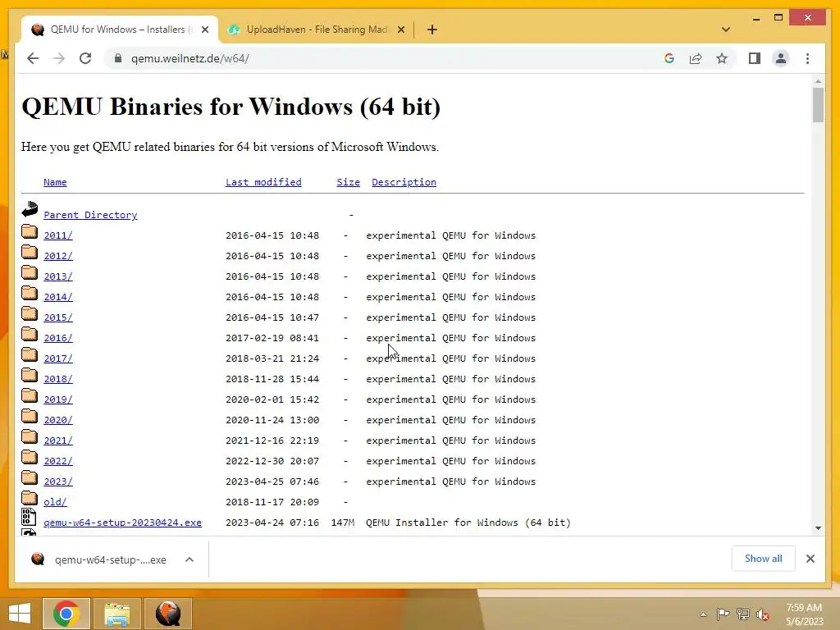
Task: Click the folder icon beside 2023/
Action: [x=30, y=477]
